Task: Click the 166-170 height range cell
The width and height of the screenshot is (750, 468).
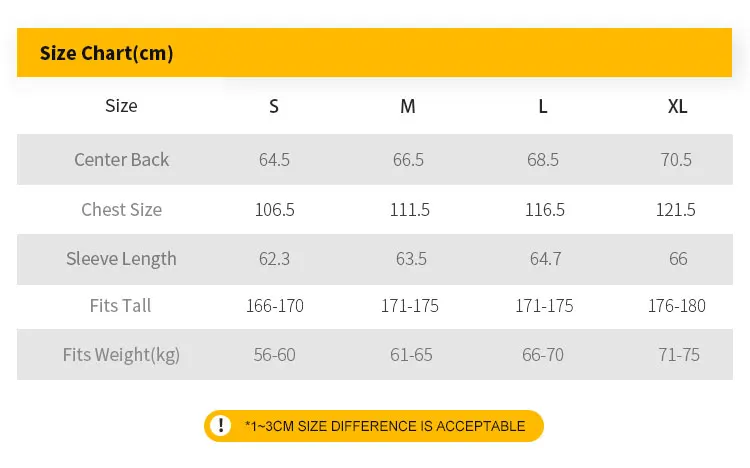Action: 274,305
